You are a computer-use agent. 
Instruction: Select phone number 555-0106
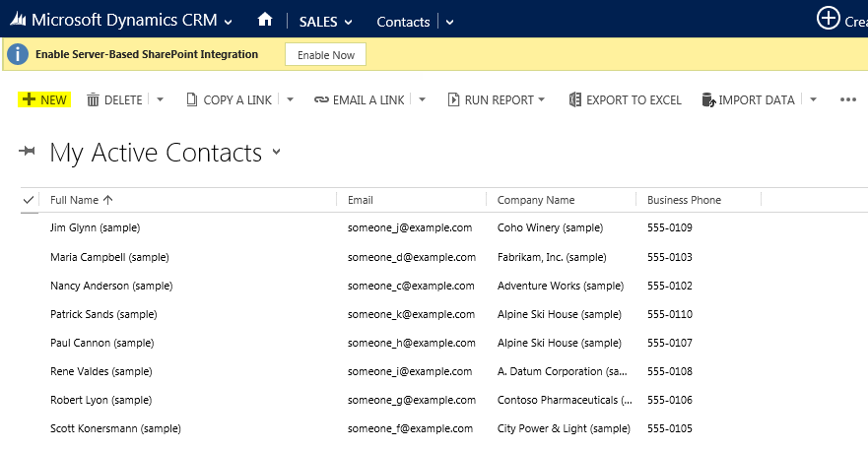[670, 400]
